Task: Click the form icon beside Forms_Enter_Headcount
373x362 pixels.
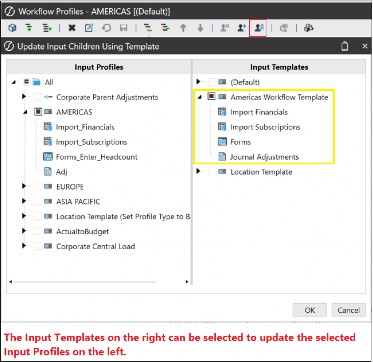Action: tap(48, 157)
